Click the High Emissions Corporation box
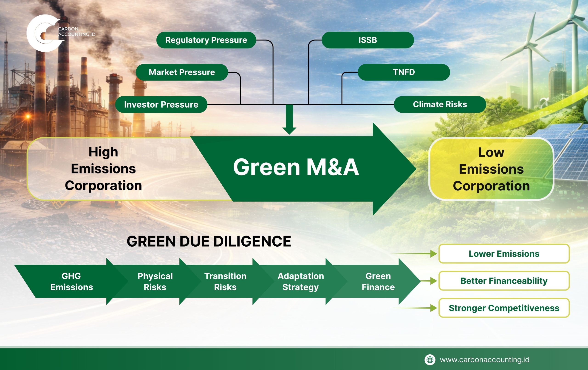Viewport: 588px width, 370px height. point(103,169)
